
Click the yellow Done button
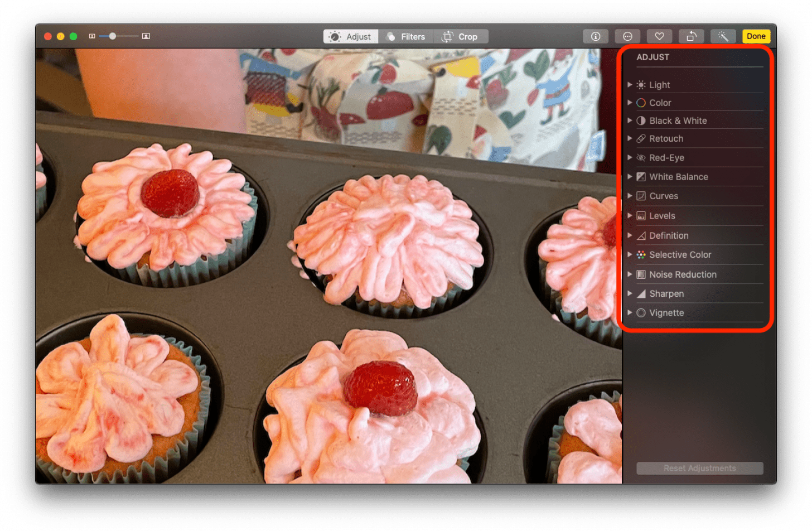pos(756,36)
